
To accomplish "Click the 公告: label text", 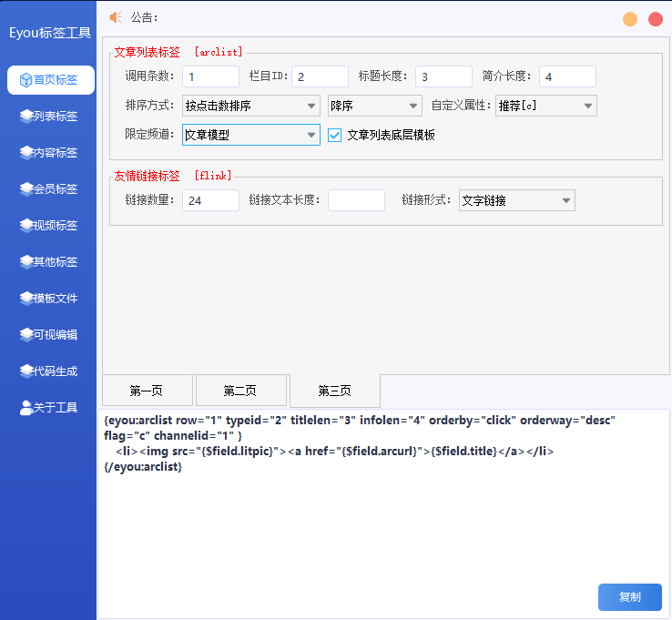I will click(145, 17).
